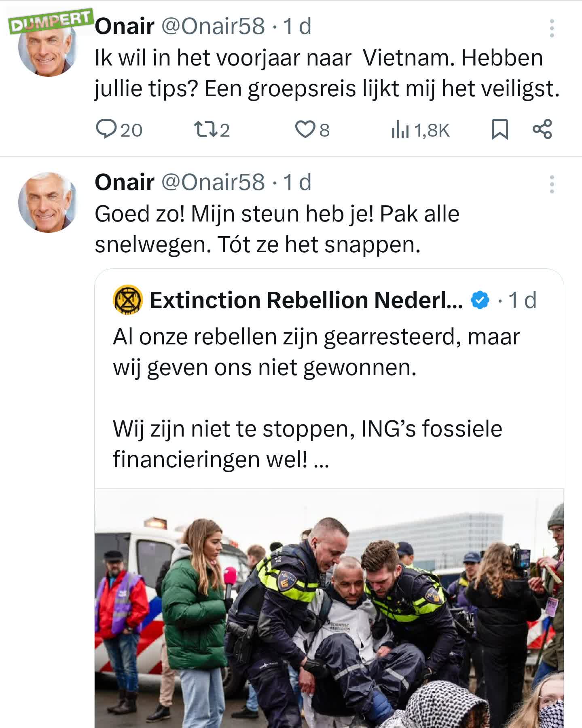Retweet the Vietnam trip tweet
This screenshot has width=582, height=728.
pyautogui.click(x=212, y=130)
